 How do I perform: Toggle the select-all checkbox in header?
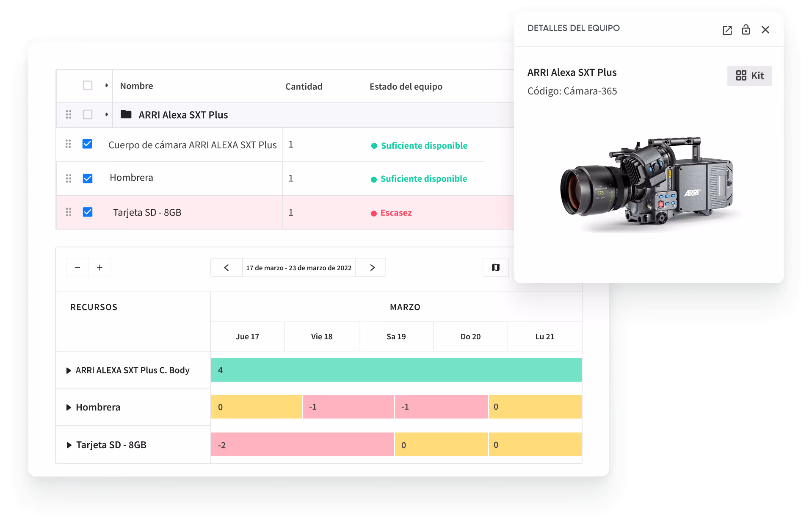click(88, 86)
